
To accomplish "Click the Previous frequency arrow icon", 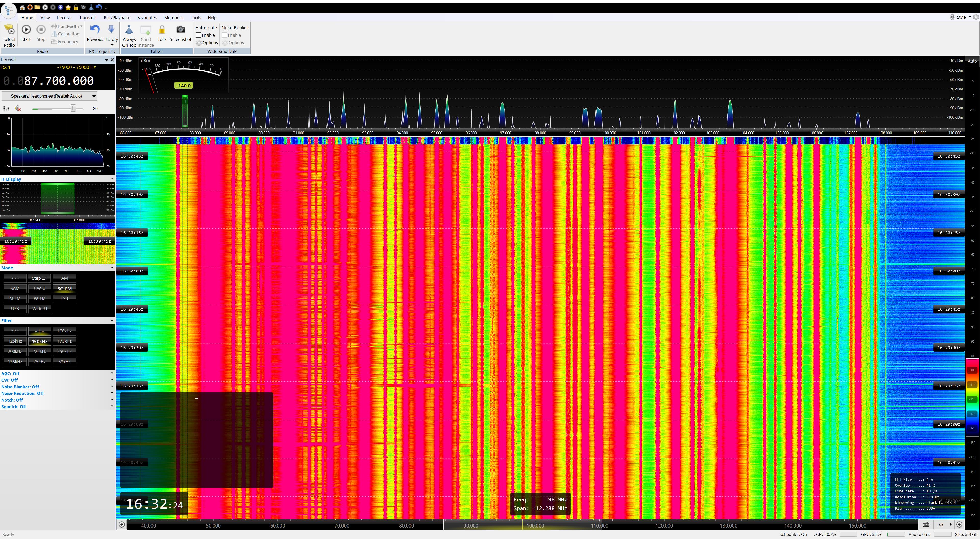I will [x=94, y=30].
